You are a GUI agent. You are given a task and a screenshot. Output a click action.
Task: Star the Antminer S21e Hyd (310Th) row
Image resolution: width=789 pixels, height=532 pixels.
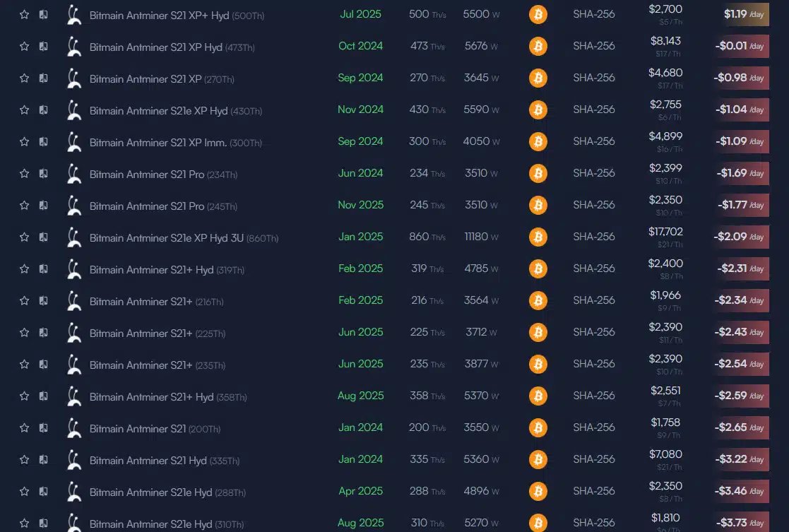coord(25,523)
